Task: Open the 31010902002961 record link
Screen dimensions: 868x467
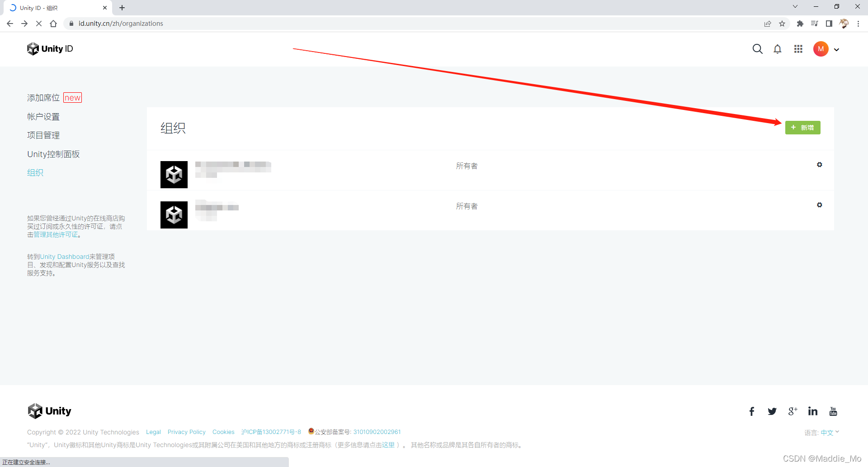Action: (377, 432)
